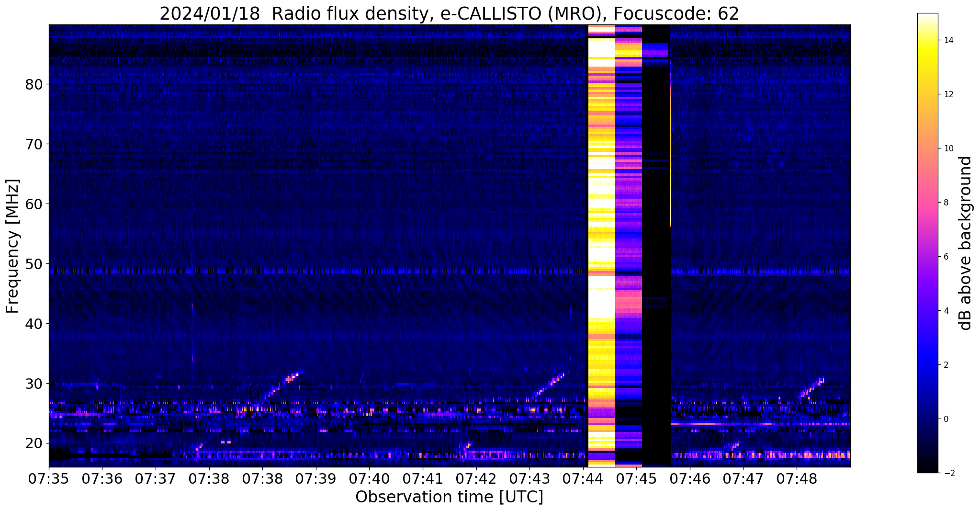Click the 07:42 time tick label
The width and height of the screenshot is (980, 511).
tap(476, 478)
